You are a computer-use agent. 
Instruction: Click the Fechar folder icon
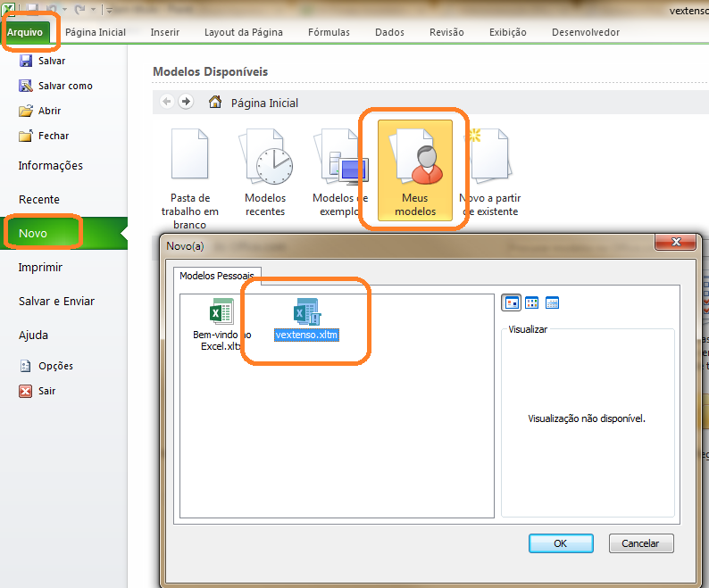coord(26,136)
